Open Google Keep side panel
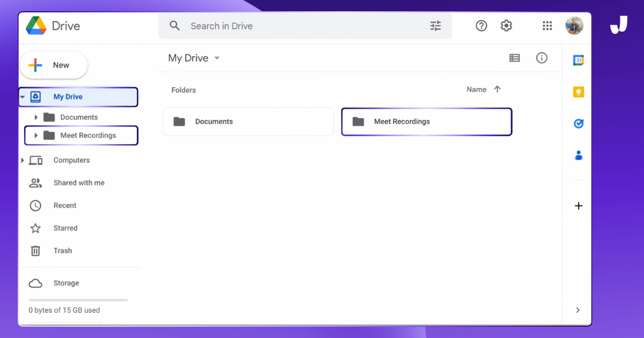 coord(579,92)
